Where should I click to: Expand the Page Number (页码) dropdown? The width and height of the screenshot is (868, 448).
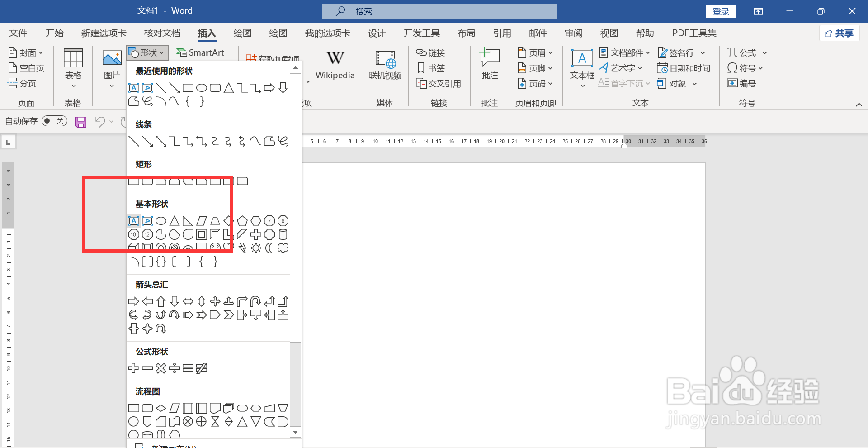coord(535,84)
